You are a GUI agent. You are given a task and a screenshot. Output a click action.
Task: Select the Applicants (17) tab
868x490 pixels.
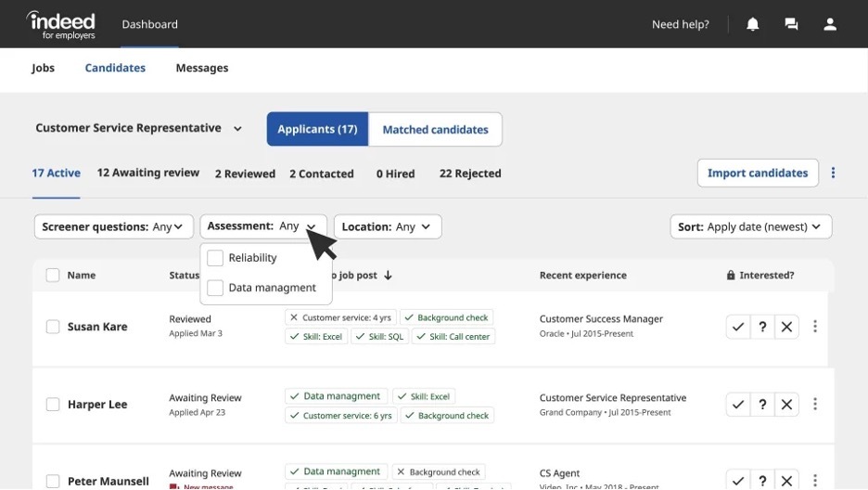318,129
